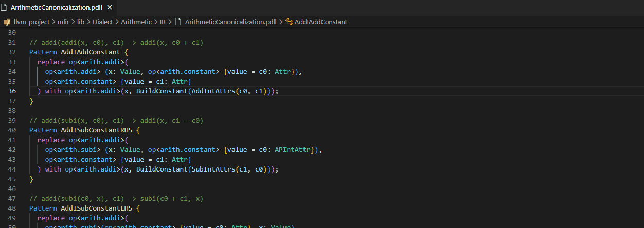Click "op<arith.subi>" on line 42
Screen dimensions: 644x228
click(x=73, y=149)
